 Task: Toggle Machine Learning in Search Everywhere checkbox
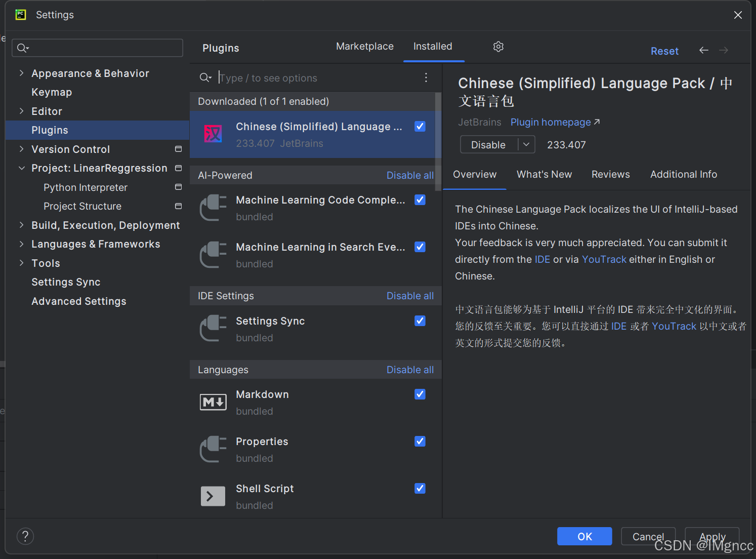[420, 247]
